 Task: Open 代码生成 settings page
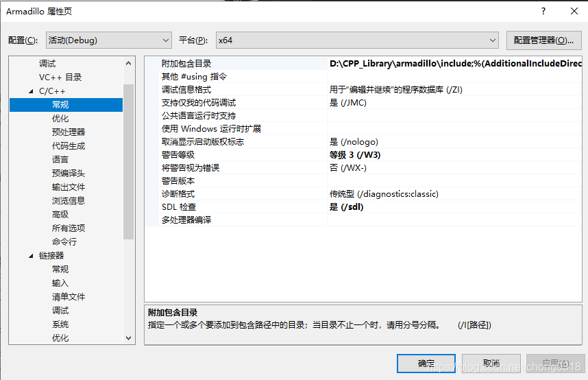pos(69,145)
